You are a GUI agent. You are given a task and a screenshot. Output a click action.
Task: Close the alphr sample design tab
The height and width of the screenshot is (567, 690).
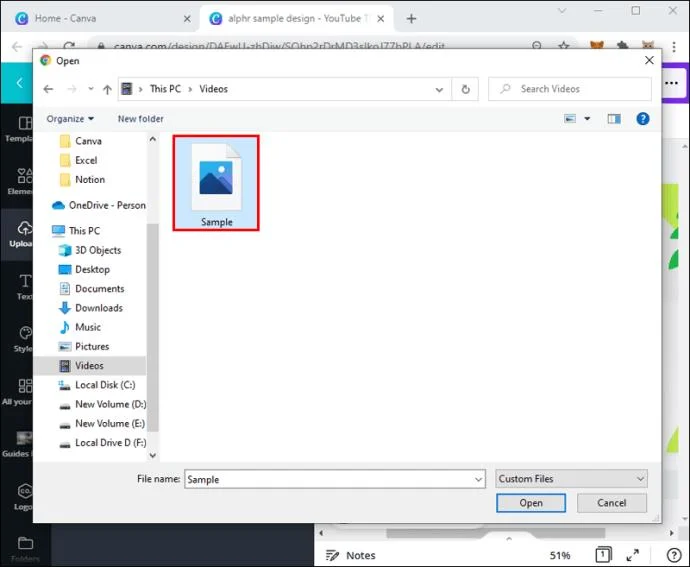pyautogui.click(x=381, y=19)
